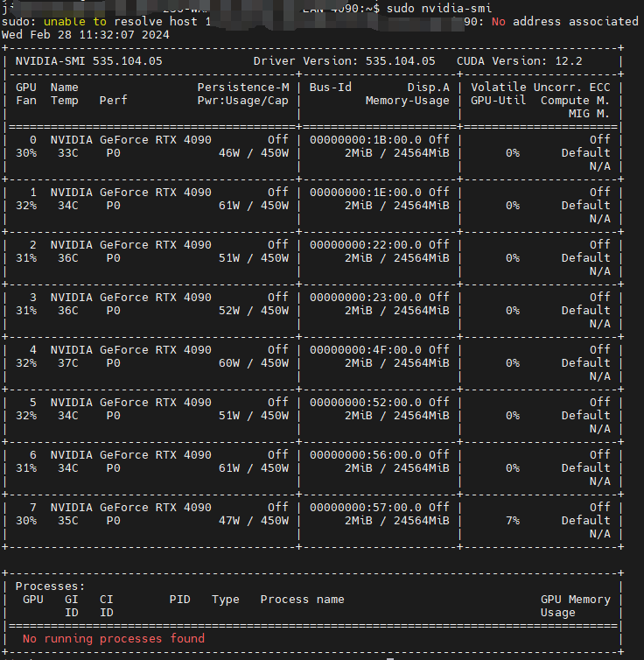The image size is (644, 660).
Task: Click 'No running processes found' message
Action: coord(114,639)
